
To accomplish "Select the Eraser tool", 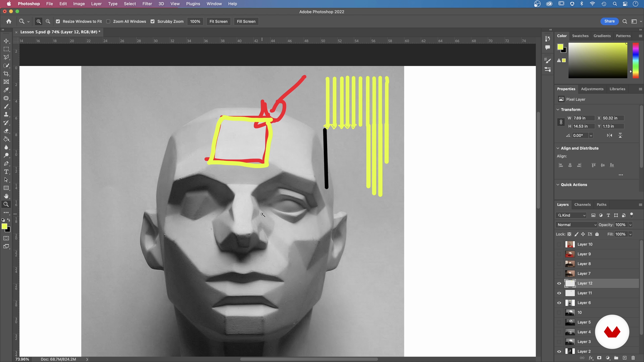I will [x=6, y=131].
